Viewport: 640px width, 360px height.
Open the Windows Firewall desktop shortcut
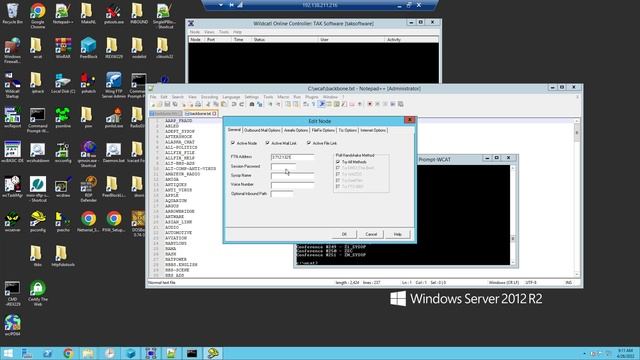point(12,50)
